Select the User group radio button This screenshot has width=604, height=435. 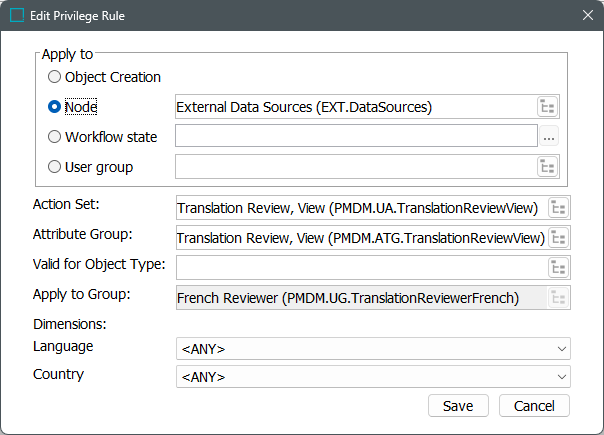coord(54,167)
